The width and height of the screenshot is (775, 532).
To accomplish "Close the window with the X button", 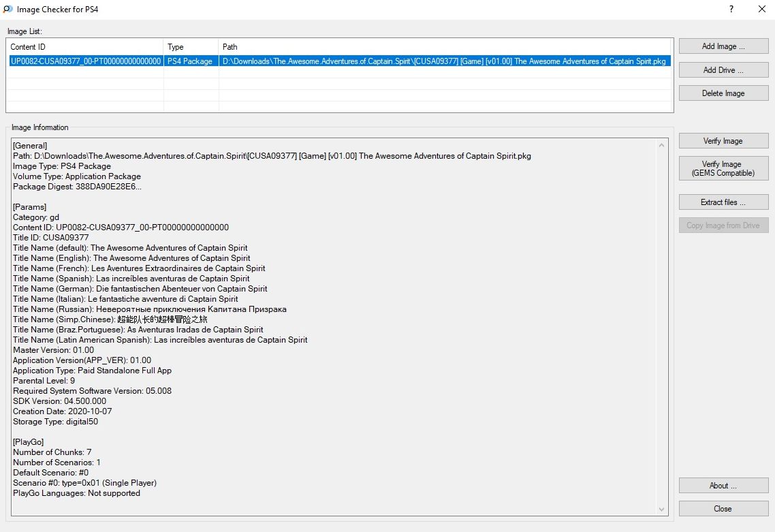I will coord(761,9).
